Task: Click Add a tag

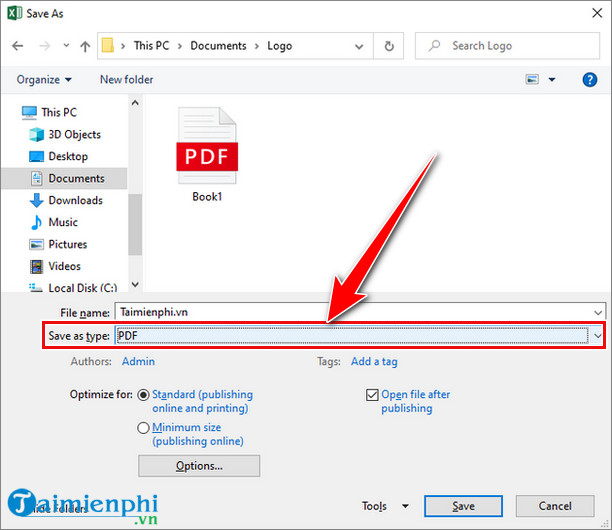Action: pyautogui.click(x=374, y=361)
